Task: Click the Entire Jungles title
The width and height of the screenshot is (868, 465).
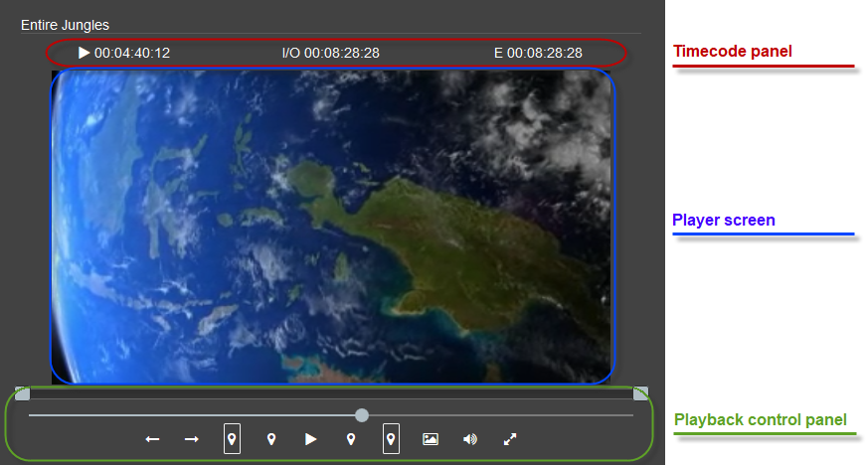Action: 65,25
